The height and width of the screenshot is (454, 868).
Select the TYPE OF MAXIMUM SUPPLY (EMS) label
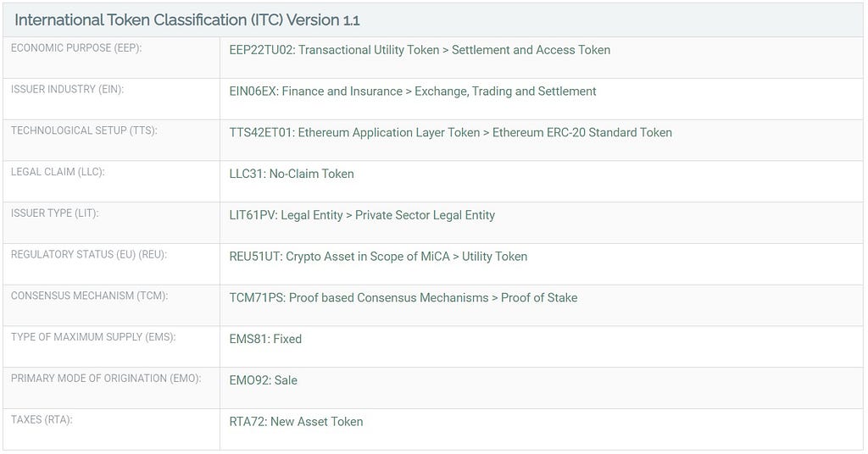click(93, 337)
